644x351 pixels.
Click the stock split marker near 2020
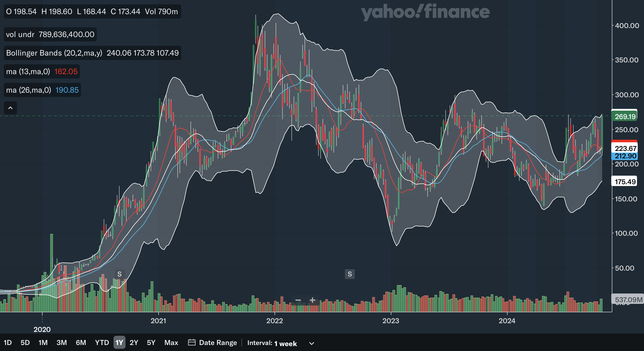tap(120, 274)
